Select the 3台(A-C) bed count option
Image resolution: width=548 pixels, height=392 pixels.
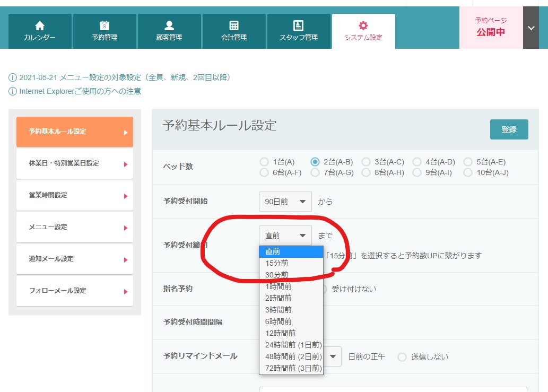point(366,162)
